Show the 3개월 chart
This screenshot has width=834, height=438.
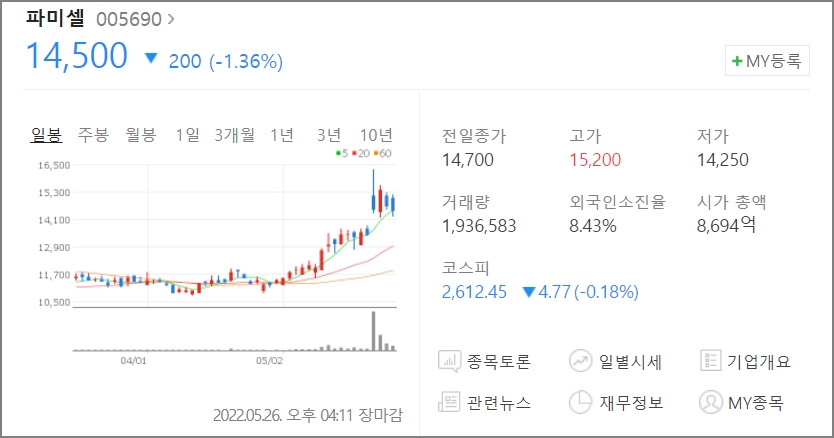click(x=235, y=135)
